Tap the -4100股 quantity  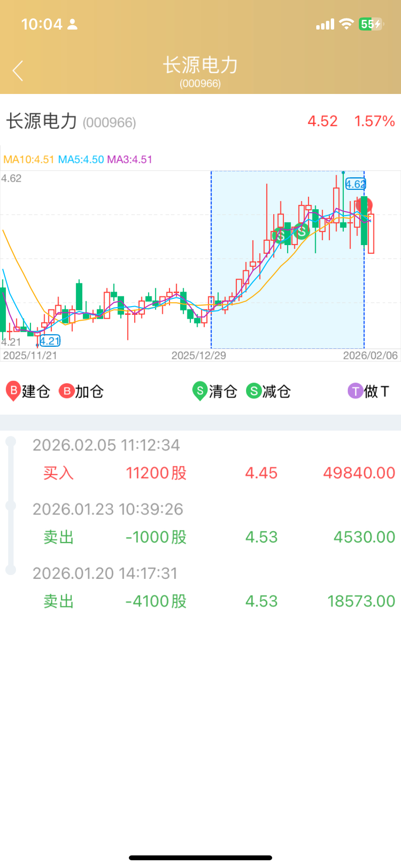click(156, 601)
